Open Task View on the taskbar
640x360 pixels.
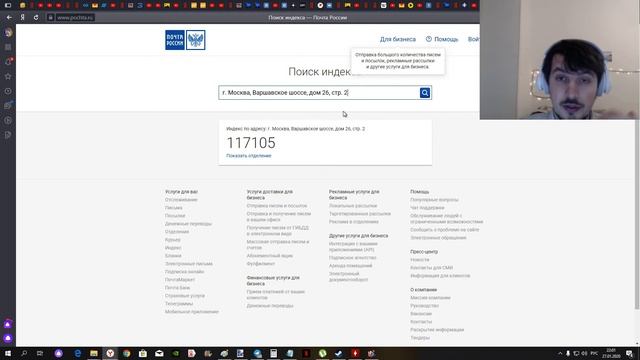[40, 353]
